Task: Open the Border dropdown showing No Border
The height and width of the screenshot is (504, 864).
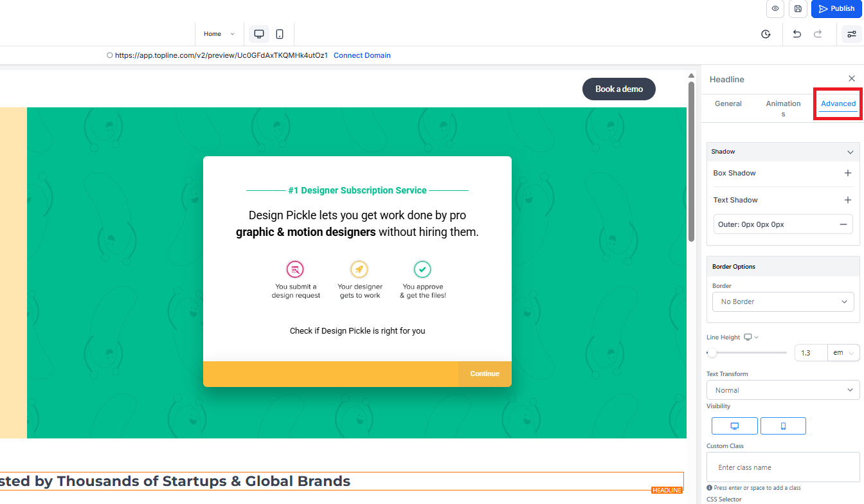Action: click(x=783, y=301)
